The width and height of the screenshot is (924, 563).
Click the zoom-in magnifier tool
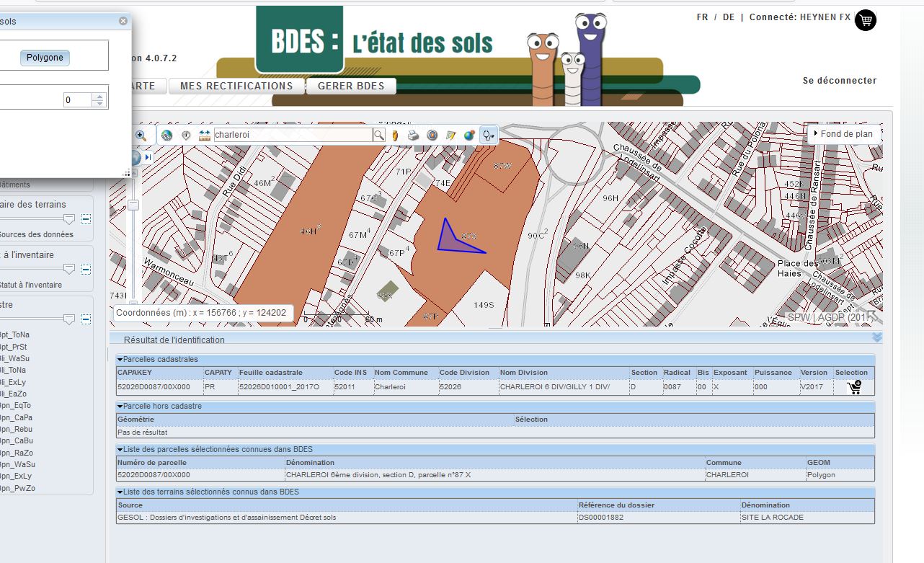pos(141,135)
